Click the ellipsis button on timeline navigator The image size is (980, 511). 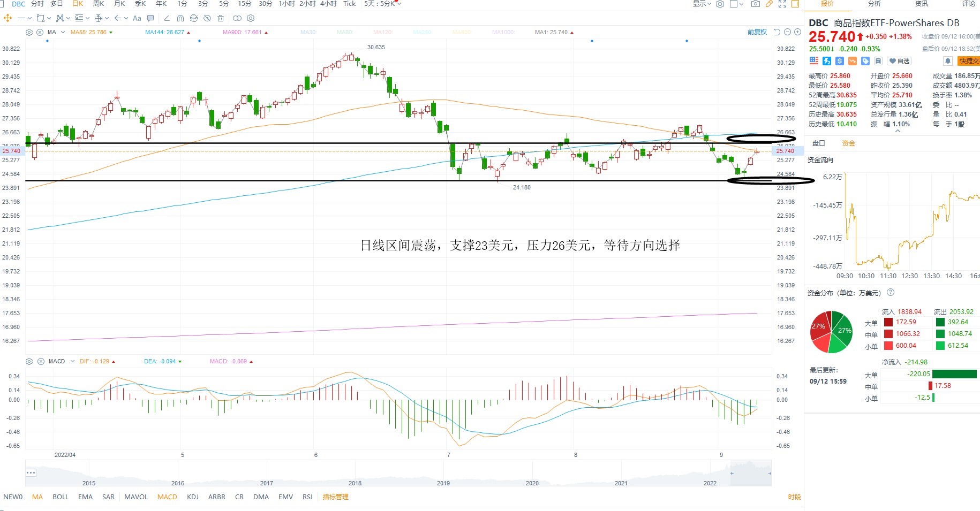tap(31, 472)
